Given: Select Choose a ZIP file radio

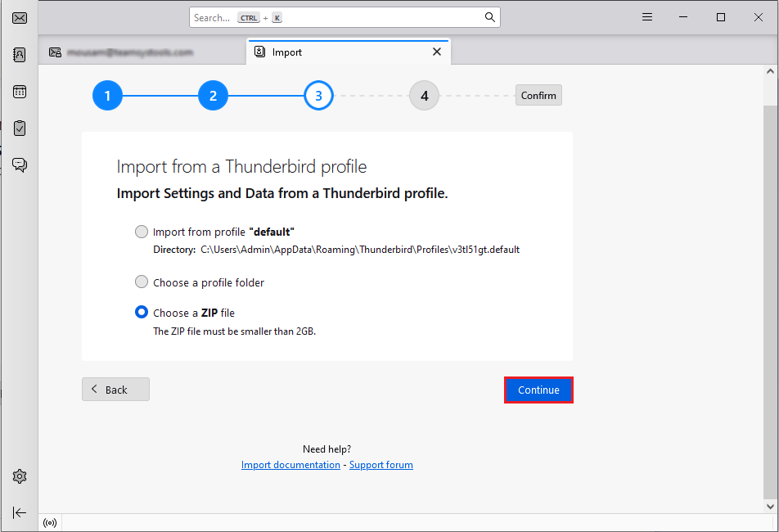Looking at the screenshot, I should (x=142, y=312).
